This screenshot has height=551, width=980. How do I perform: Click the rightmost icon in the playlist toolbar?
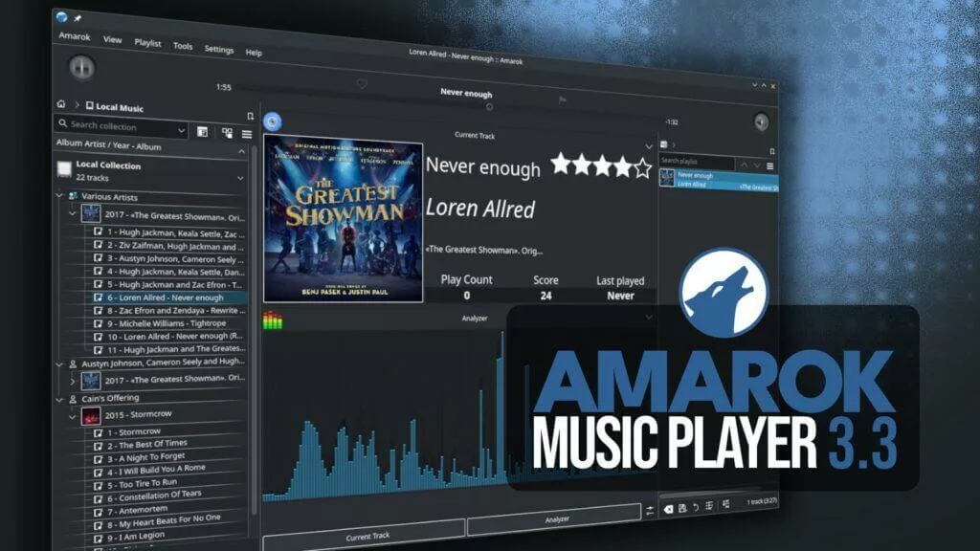725,503
